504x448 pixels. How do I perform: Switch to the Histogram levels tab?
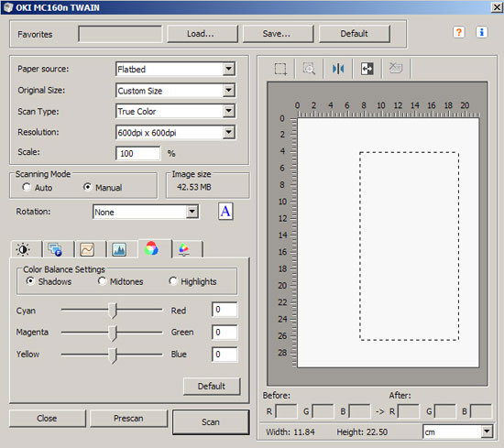coord(119,249)
